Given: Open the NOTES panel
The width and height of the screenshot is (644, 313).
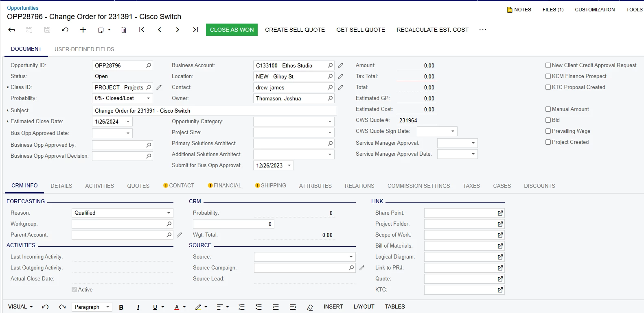Looking at the screenshot, I should pyautogui.click(x=519, y=9).
